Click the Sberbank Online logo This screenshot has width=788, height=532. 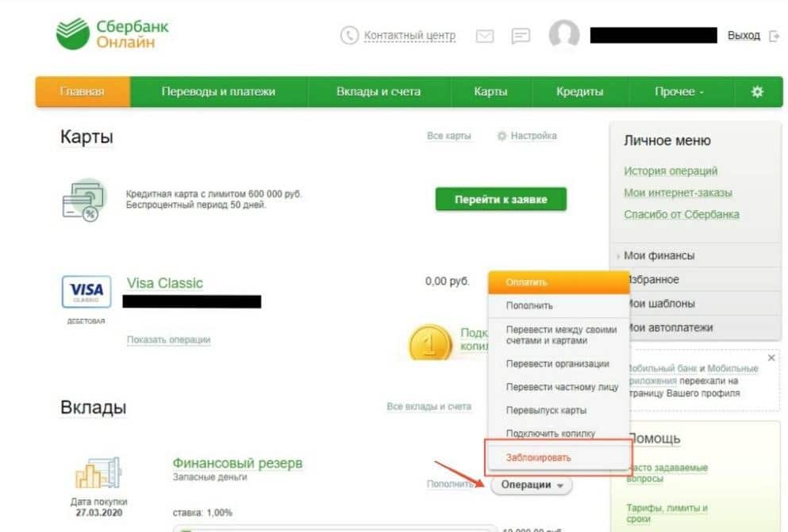click(x=113, y=33)
